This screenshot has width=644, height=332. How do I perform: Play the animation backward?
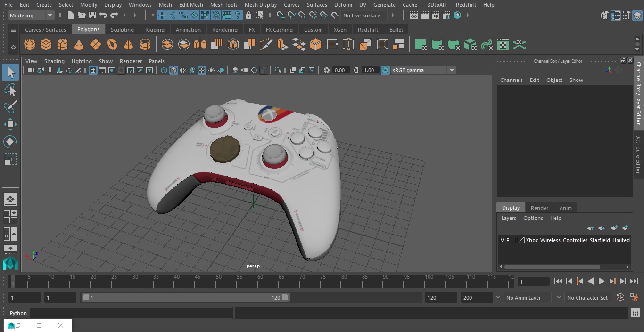click(591, 281)
